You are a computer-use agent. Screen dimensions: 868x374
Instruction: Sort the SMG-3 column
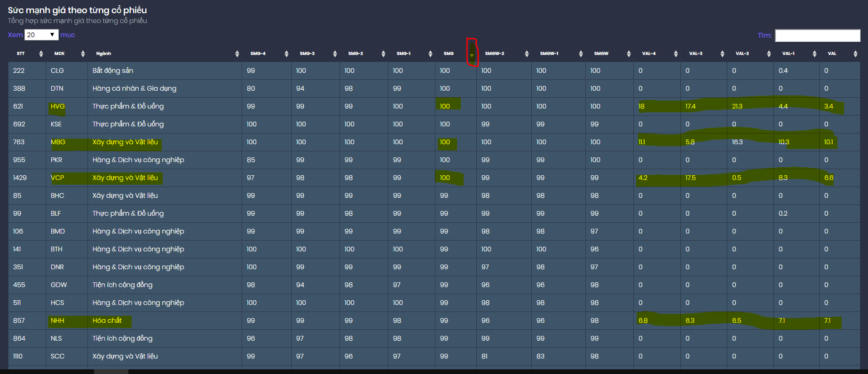click(x=335, y=54)
